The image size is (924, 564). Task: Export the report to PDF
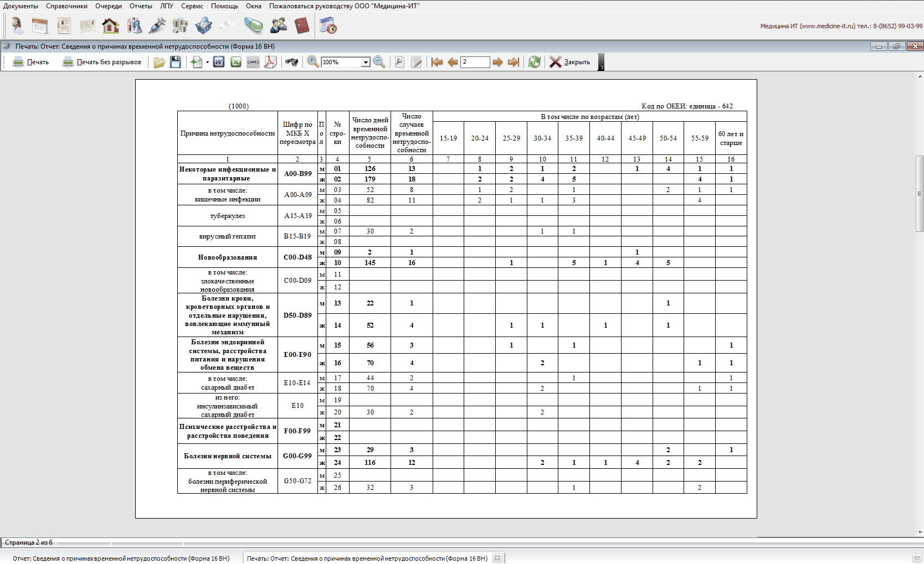[270, 62]
